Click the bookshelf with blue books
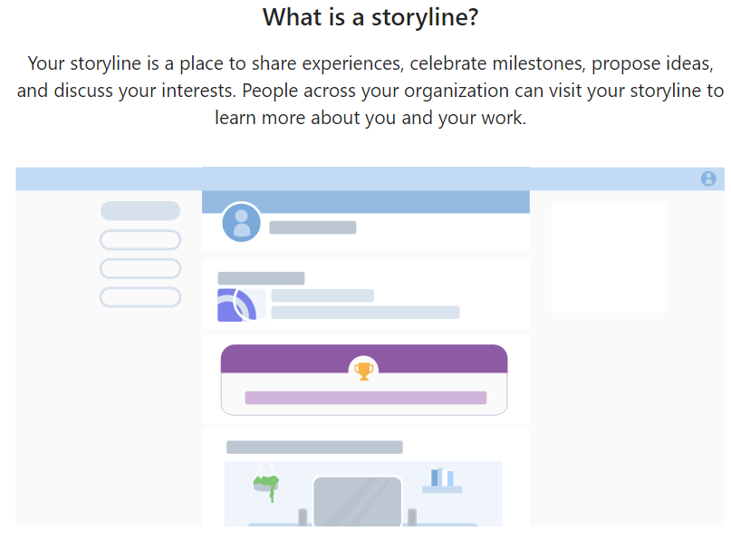Image resolution: width=731 pixels, height=560 pixels. click(x=442, y=480)
